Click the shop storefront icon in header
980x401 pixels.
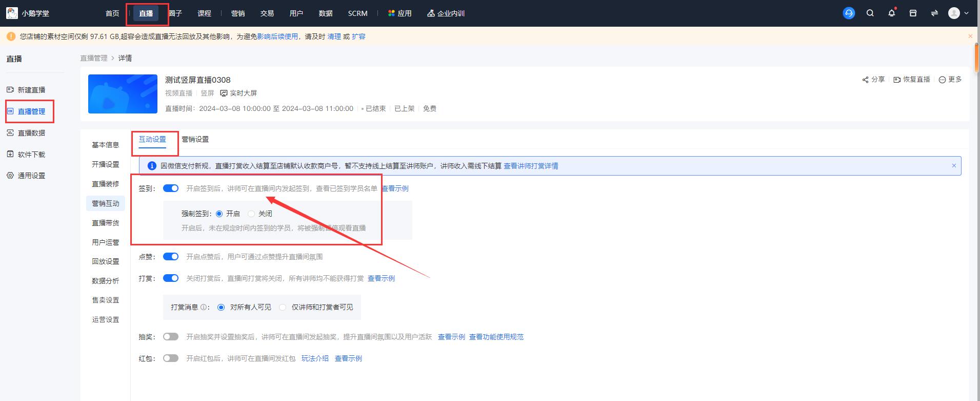913,13
